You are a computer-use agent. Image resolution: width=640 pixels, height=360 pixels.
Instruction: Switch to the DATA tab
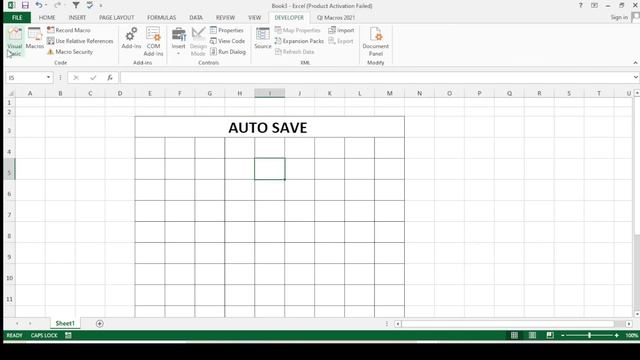(196, 18)
